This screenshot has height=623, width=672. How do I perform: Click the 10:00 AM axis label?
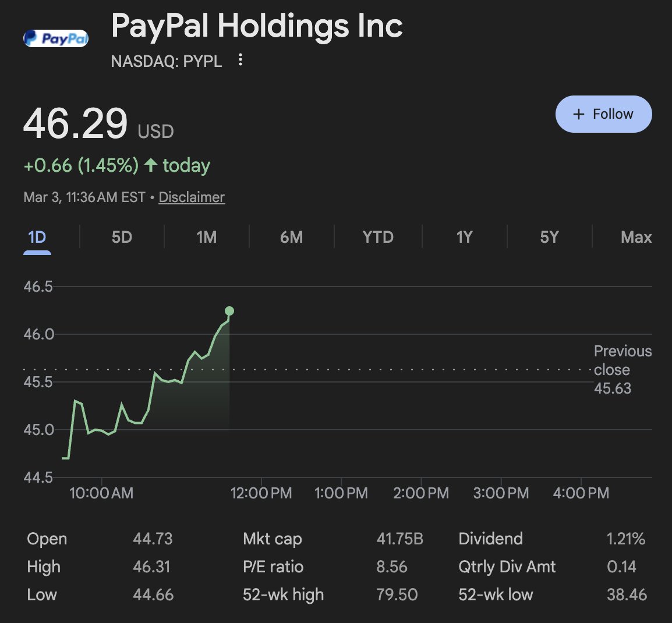pyautogui.click(x=101, y=493)
